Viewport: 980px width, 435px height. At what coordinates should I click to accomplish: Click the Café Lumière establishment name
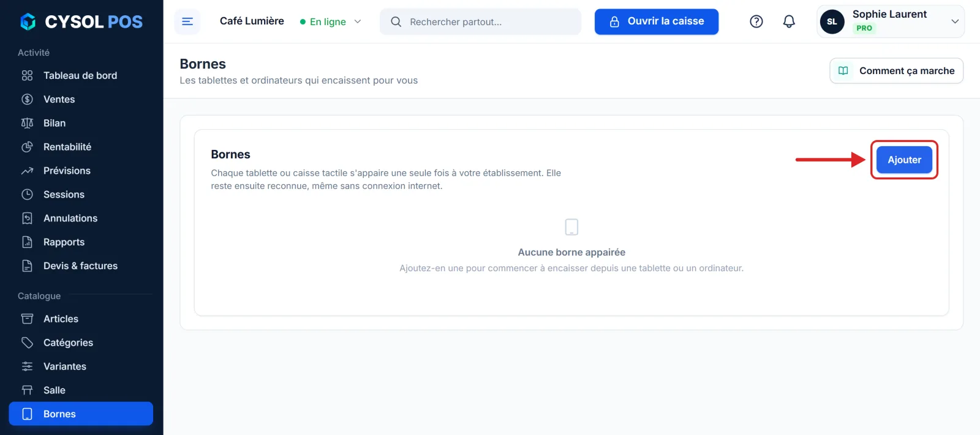(252, 21)
